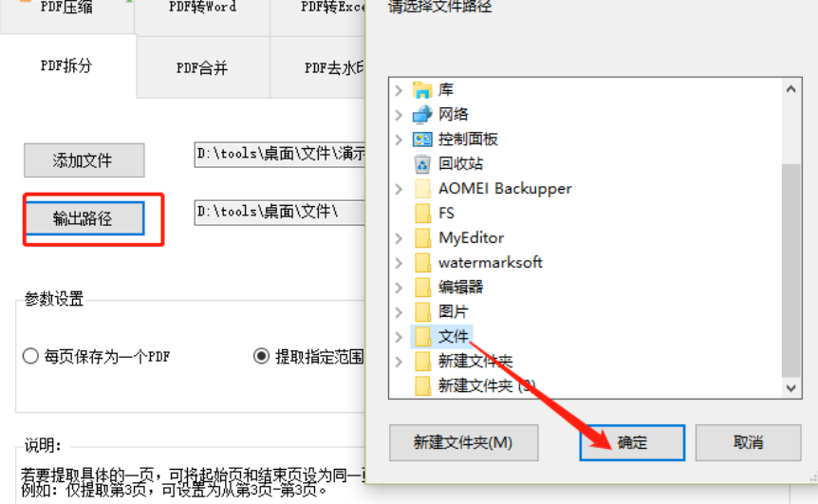
Task: Confirm the folder with 确定 button
Action: pyautogui.click(x=632, y=442)
